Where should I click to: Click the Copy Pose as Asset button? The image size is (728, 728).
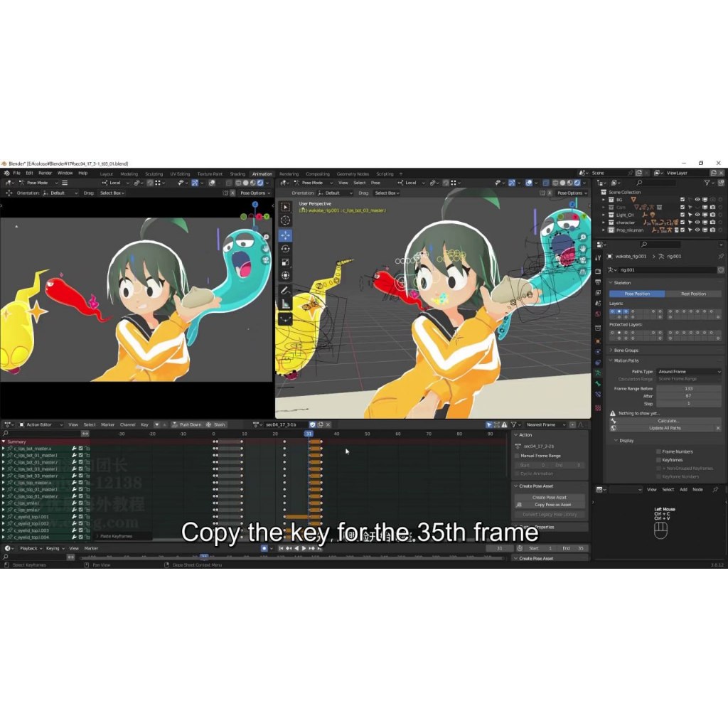[x=550, y=505]
